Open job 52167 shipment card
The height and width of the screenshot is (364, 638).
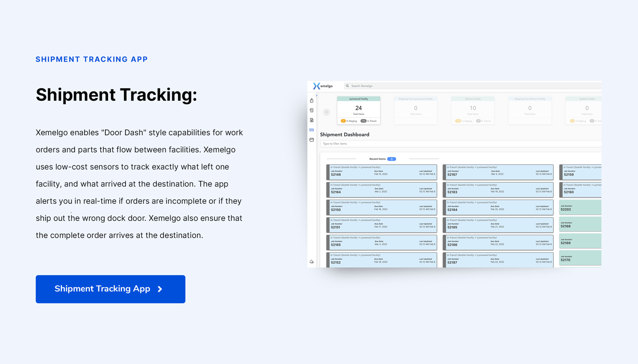coord(498,172)
